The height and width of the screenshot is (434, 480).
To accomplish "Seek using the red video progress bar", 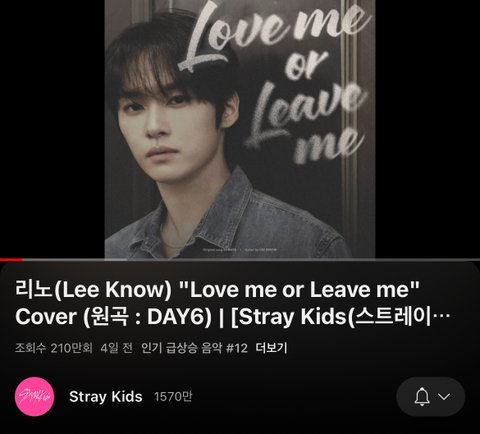I will point(11,259).
